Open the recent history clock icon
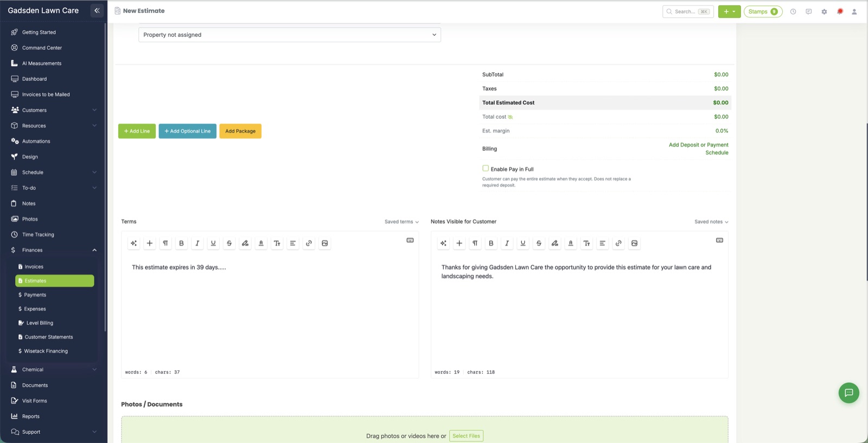The height and width of the screenshot is (443, 868). [793, 11]
